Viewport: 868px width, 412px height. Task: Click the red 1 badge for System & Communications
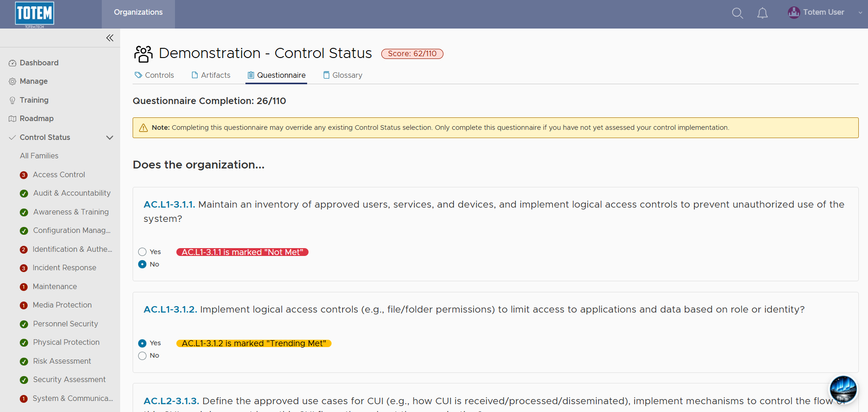[24, 399]
